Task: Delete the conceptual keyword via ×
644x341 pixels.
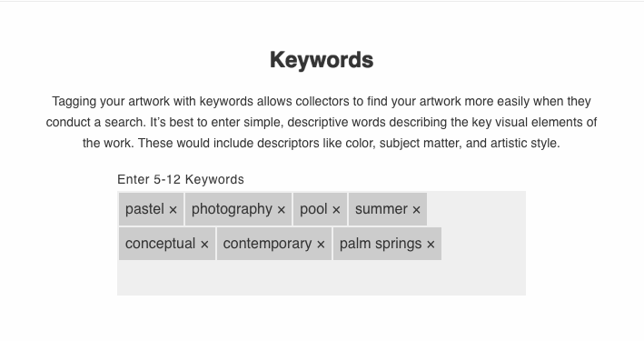Action: tap(204, 245)
